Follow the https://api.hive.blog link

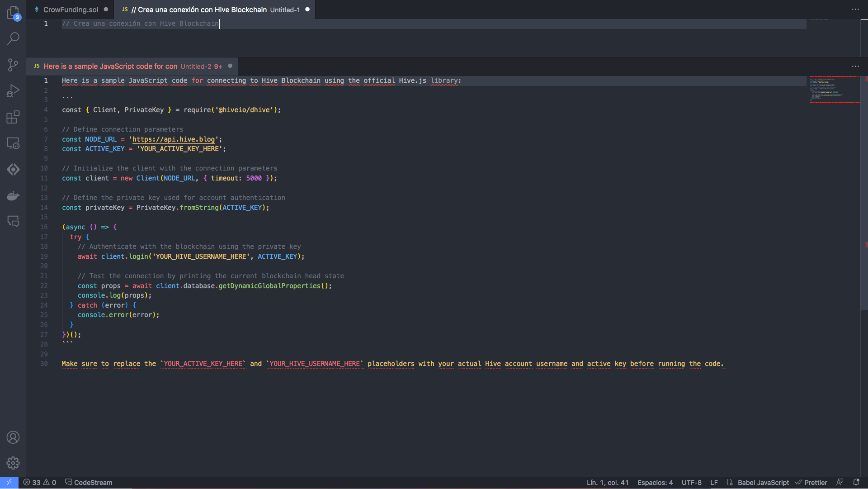(174, 139)
